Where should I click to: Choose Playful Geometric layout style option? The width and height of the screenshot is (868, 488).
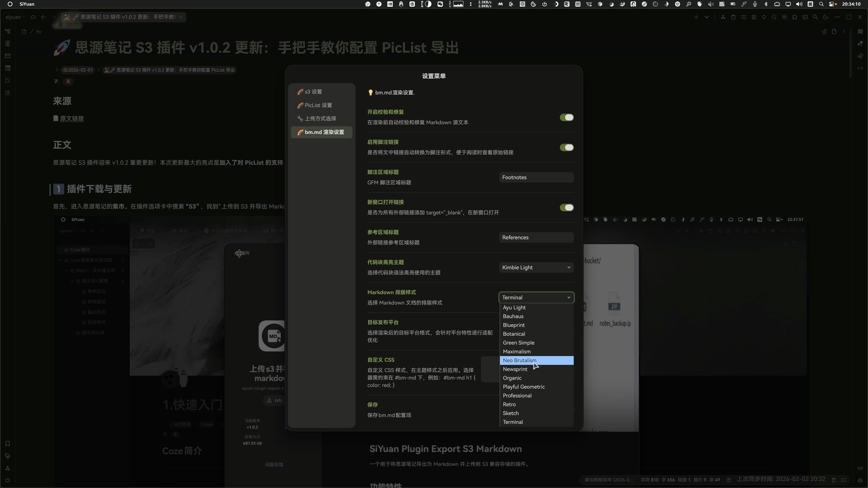click(x=524, y=387)
